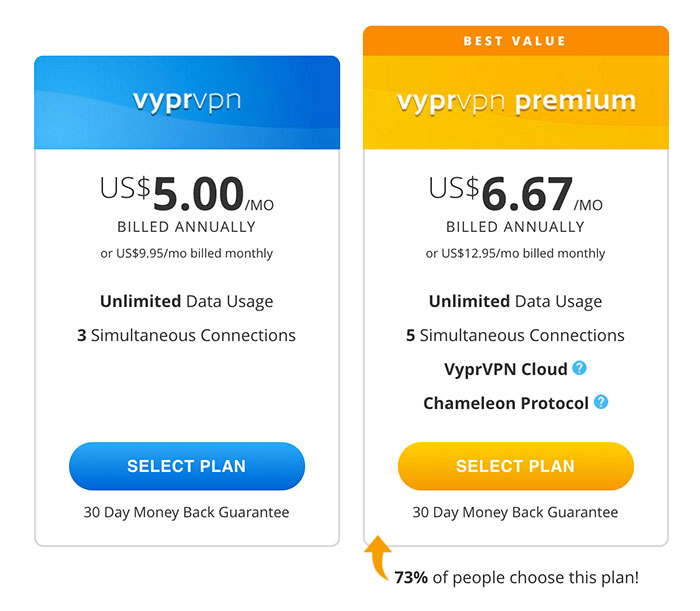Click the VyprVPN Cloud feature label
The image size is (700, 611).
tap(506, 369)
